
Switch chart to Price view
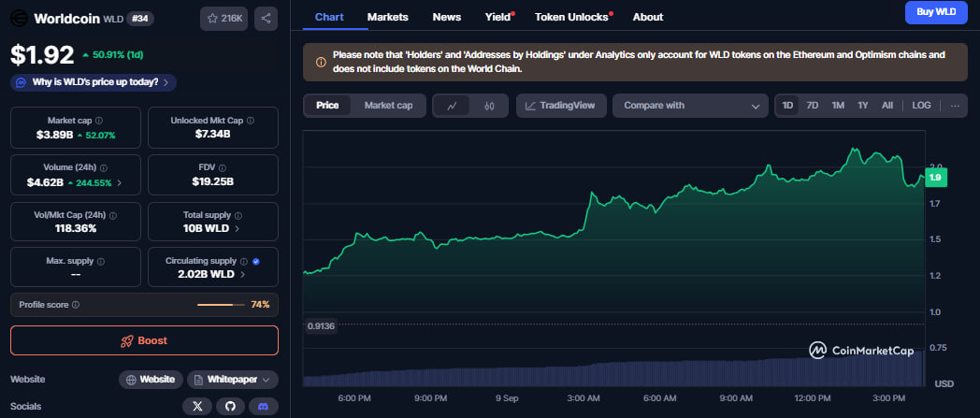point(327,106)
